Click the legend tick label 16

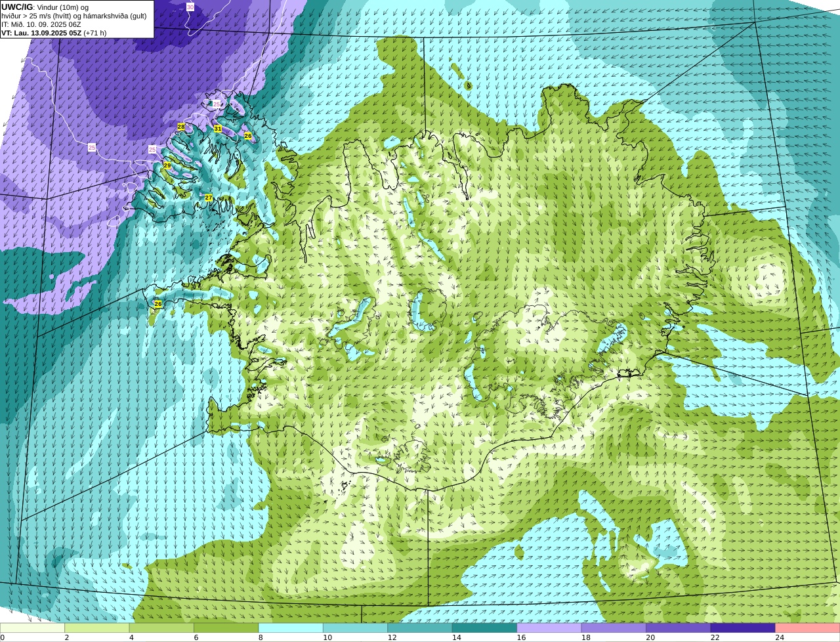521,637
